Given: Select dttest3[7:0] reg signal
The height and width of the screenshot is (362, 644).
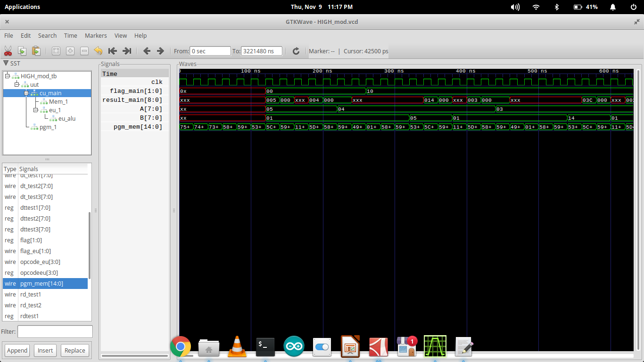Looking at the screenshot, I should 45,229.
